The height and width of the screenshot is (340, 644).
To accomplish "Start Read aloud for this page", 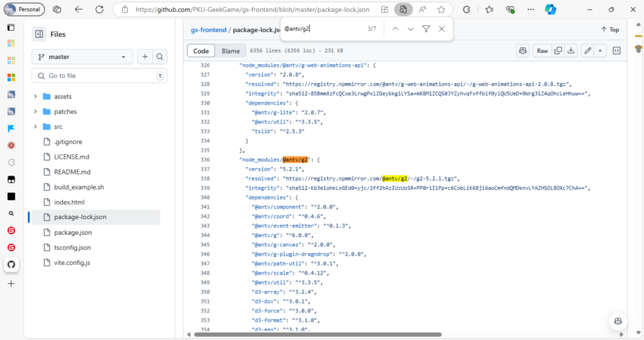I will point(422,9).
